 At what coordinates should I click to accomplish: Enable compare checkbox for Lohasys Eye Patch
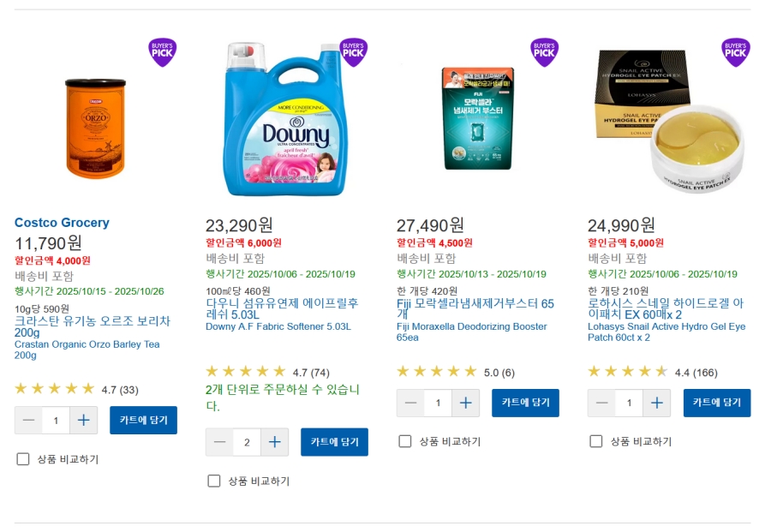pos(596,441)
